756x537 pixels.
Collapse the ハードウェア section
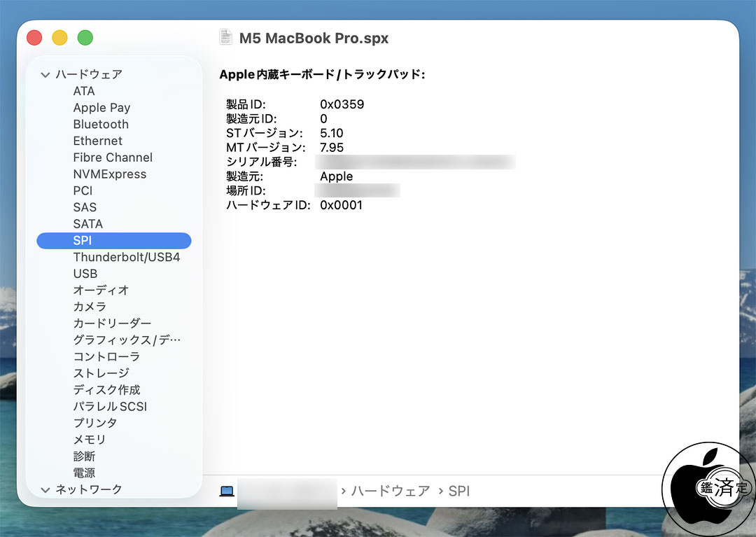click(45, 74)
